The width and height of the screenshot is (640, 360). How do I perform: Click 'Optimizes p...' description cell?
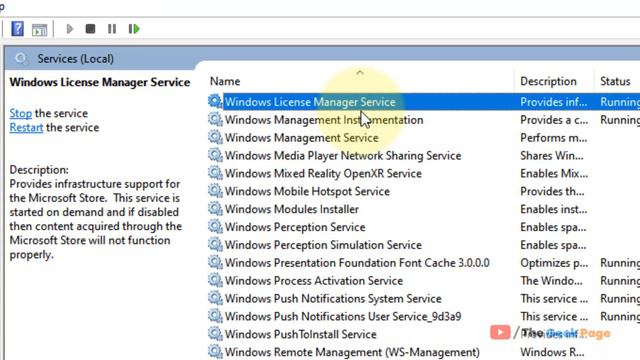[554, 263]
